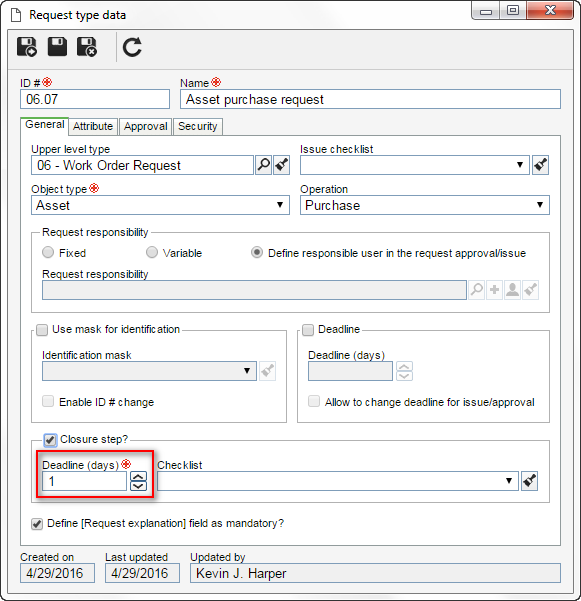The height and width of the screenshot is (601, 581).
Task: Click into the Name text field
Action: pyautogui.click(x=370, y=99)
